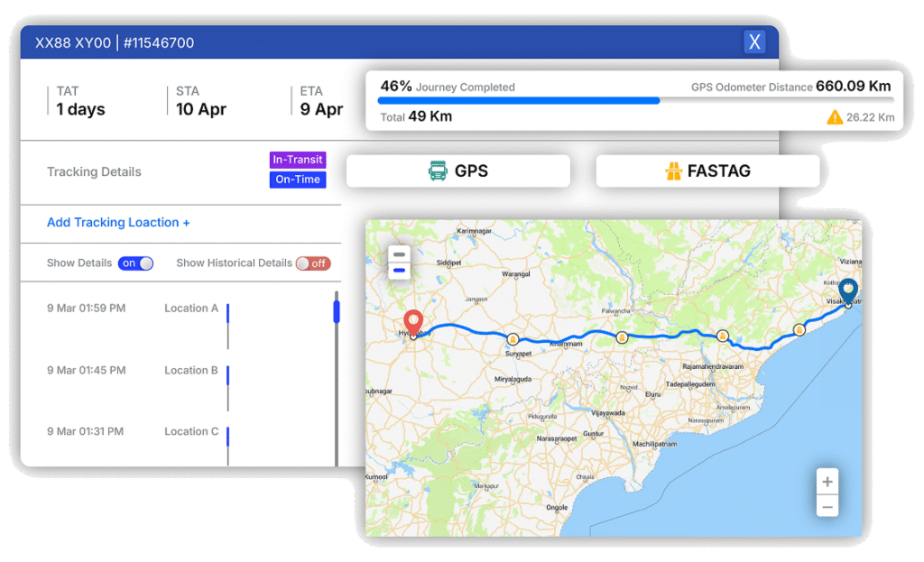Click the STA value 10 Apr
Screen dimensions: 924x562
pos(201,109)
